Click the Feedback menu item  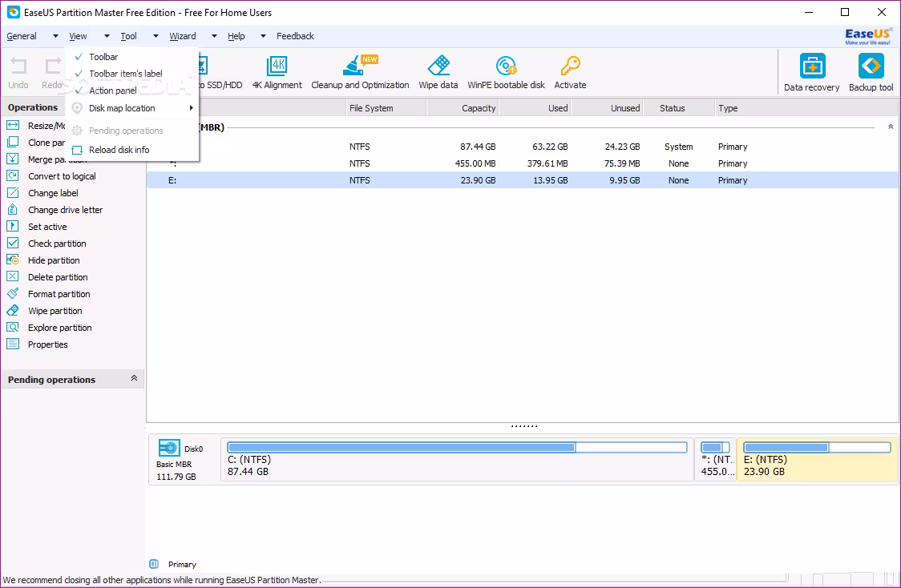tap(295, 36)
